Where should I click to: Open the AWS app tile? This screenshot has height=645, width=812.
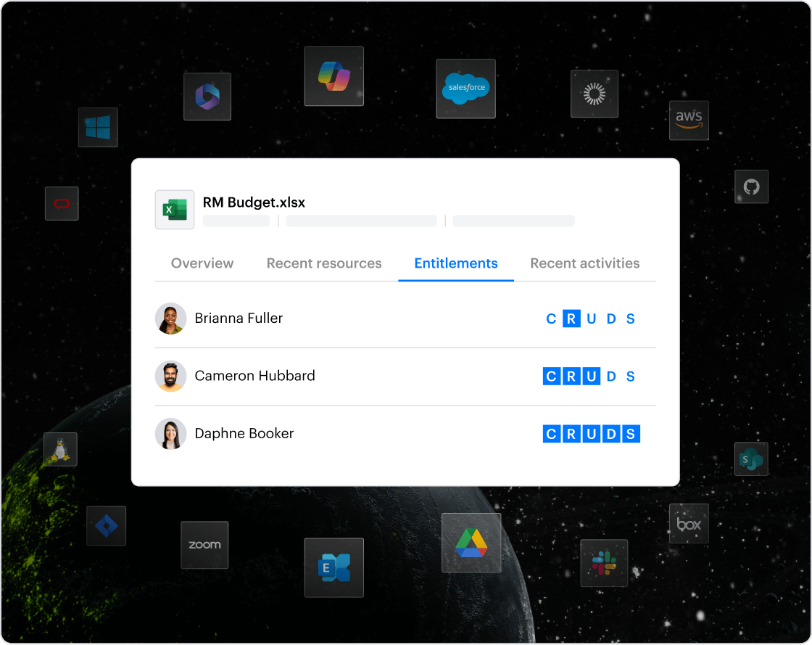point(688,120)
